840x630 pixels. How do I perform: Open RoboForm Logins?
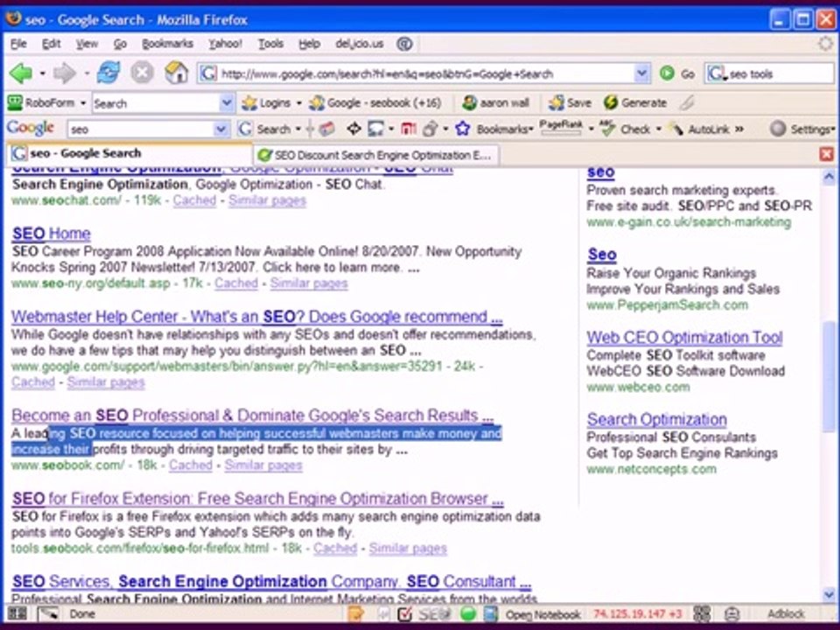click(266, 103)
